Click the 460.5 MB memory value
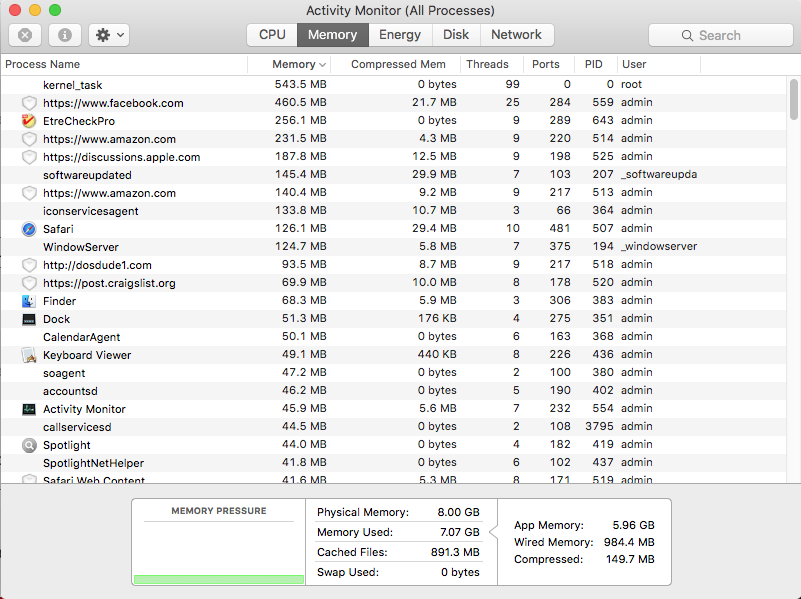801x599 pixels. (x=300, y=102)
